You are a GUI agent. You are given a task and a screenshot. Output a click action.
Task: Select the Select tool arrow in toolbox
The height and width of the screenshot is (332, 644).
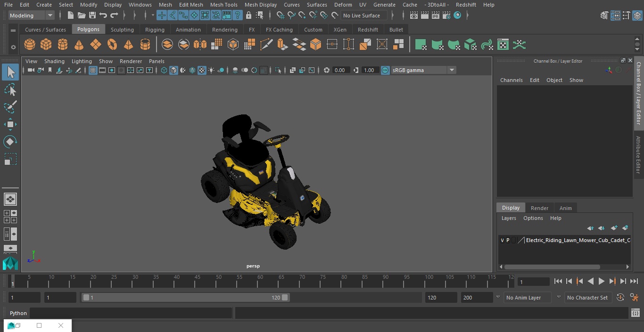10,72
